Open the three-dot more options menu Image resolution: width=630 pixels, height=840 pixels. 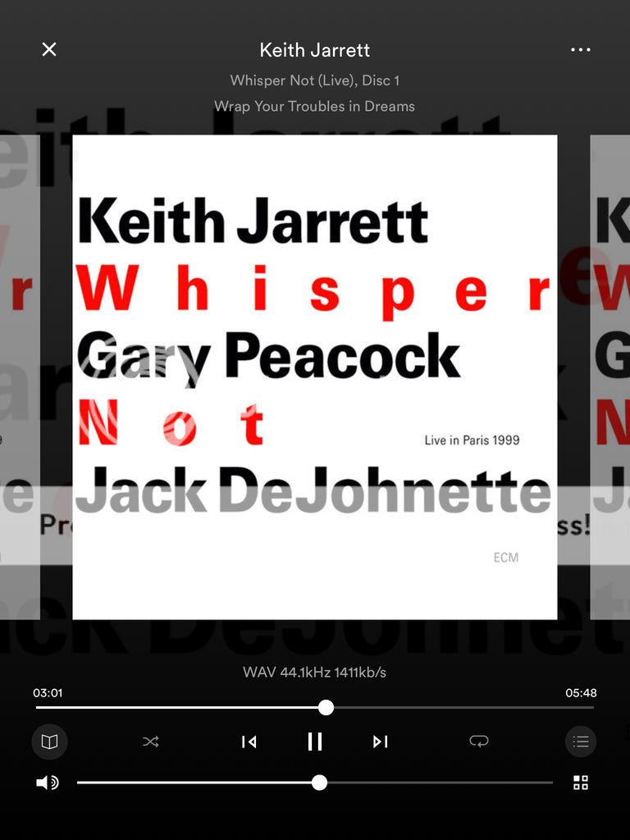coord(580,50)
